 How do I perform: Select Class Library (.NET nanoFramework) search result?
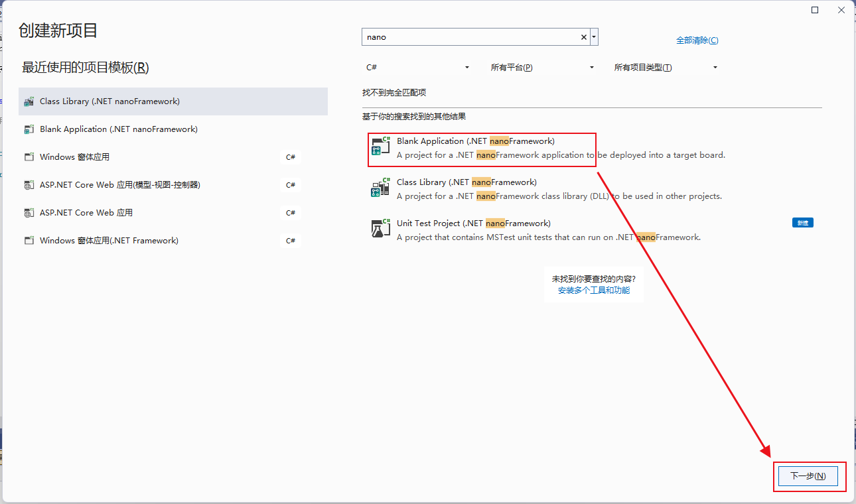click(592, 189)
